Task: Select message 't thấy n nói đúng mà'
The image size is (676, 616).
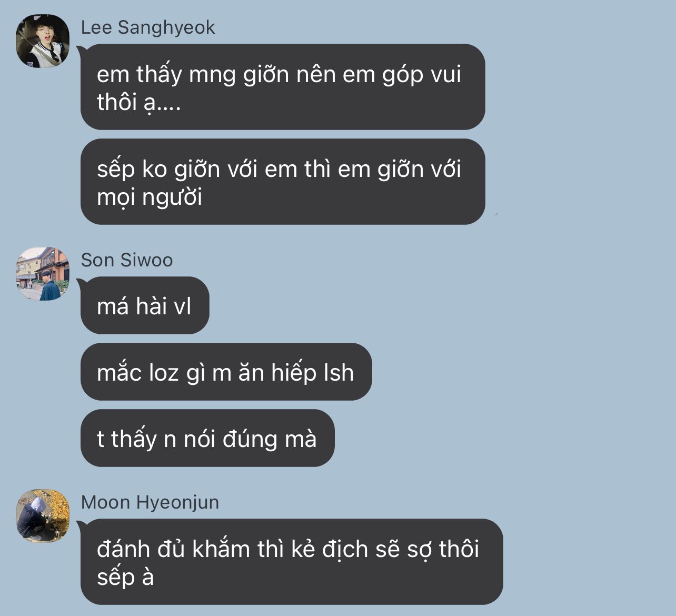Action: tap(207, 438)
